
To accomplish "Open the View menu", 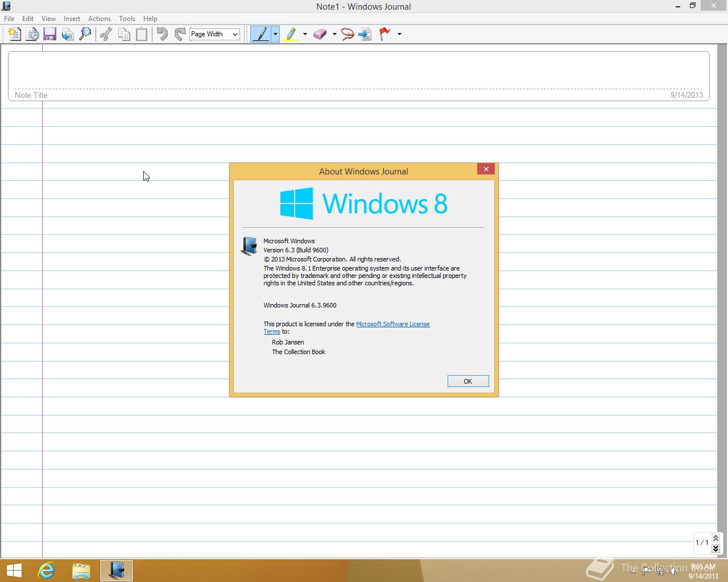I will click(x=48, y=19).
